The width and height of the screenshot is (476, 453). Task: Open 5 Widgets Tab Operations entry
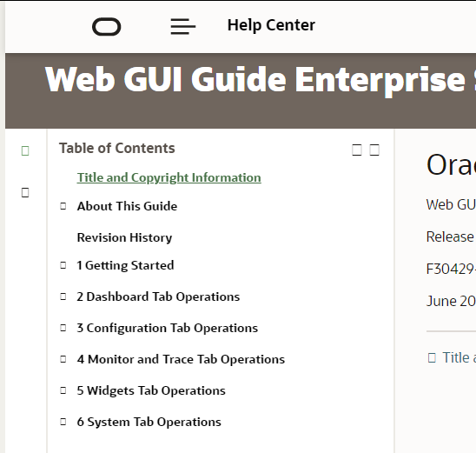pos(151,390)
